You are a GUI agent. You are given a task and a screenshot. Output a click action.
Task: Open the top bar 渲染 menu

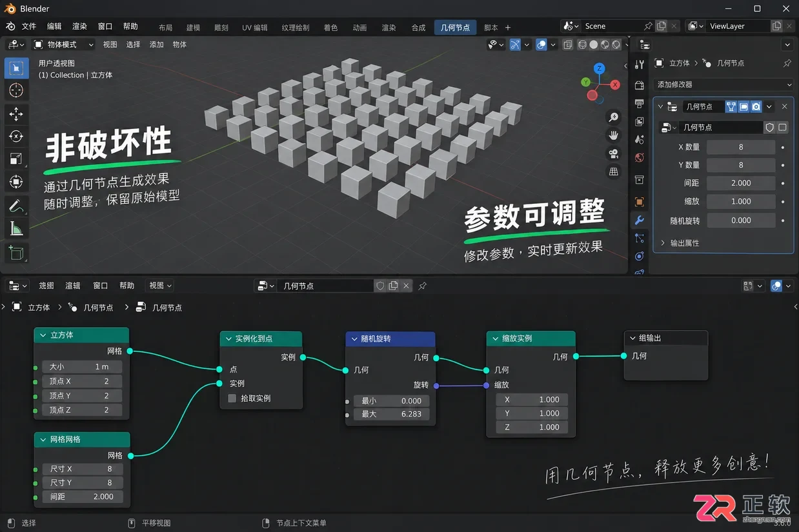click(79, 26)
